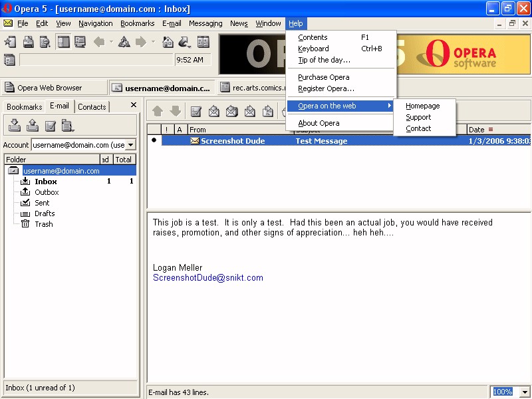Click the Forward arrow icon in the toolbar

141,42
